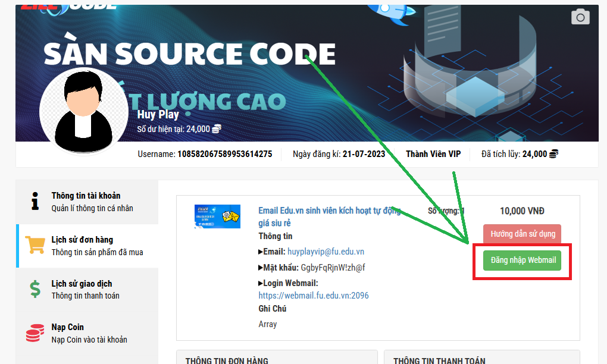Click the coin icon beside Đã tích lũy
Viewport: 607px width, 364px height.
553,154
